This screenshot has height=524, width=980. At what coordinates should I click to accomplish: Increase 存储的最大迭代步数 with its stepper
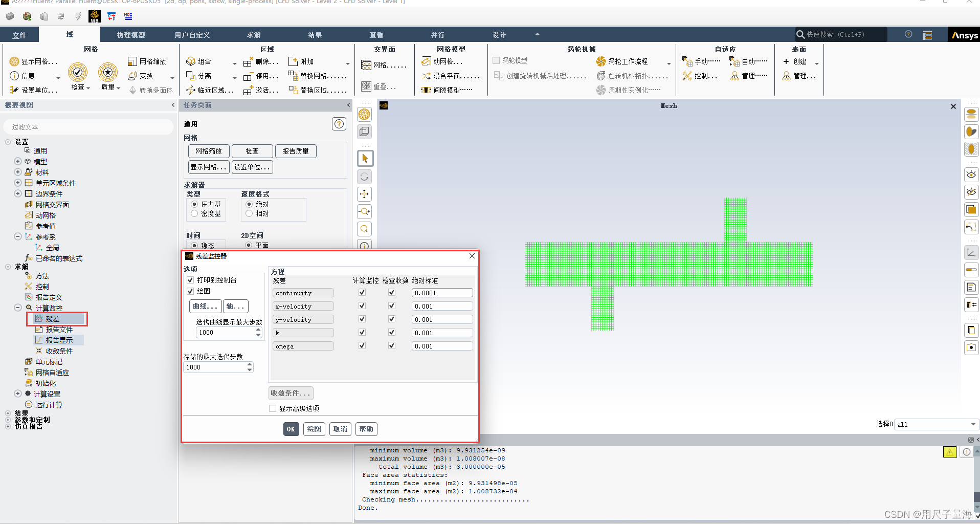tap(250, 364)
